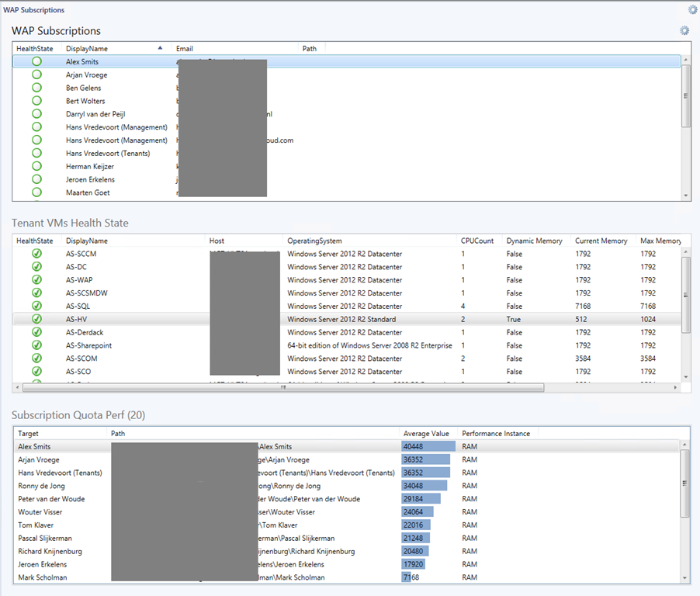The image size is (700, 596).
Task: Sort subscriptions by HealthState column header
Action: coord(34,49)
